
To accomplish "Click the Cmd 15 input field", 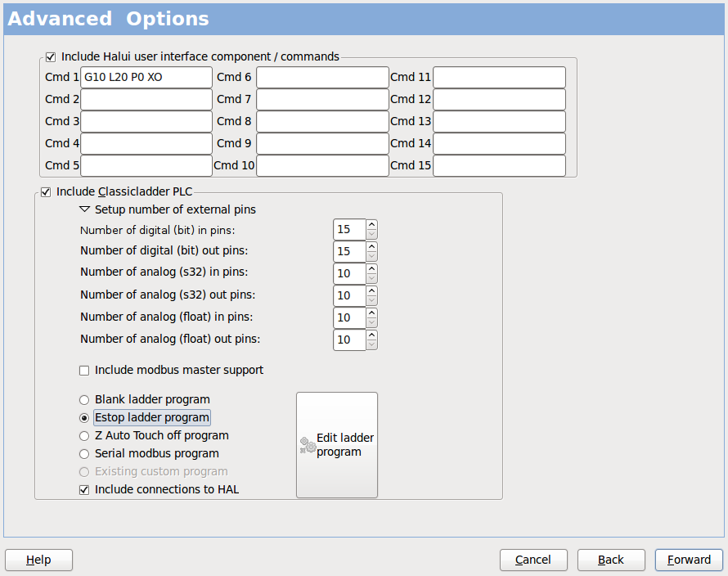I will (500, 165).
